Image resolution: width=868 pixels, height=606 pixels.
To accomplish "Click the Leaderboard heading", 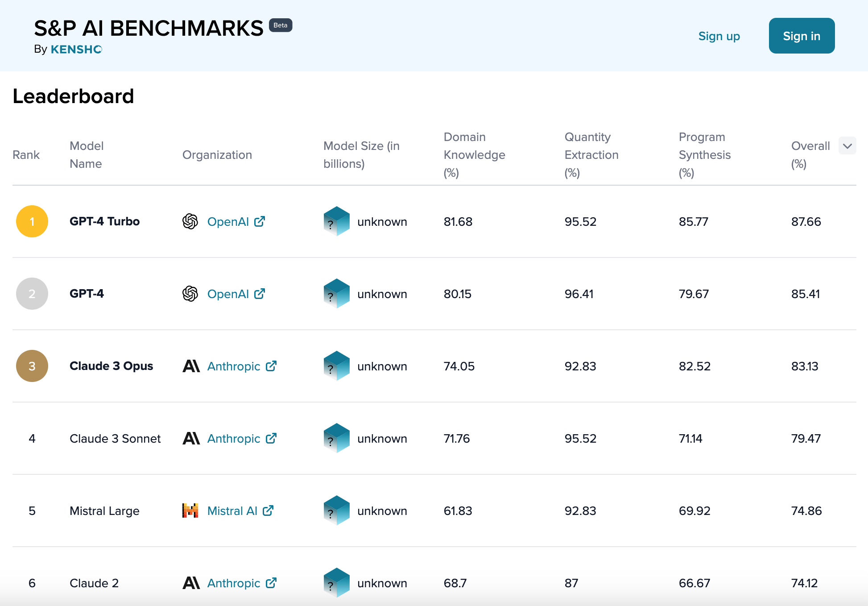I will click(x=73, y=96).
